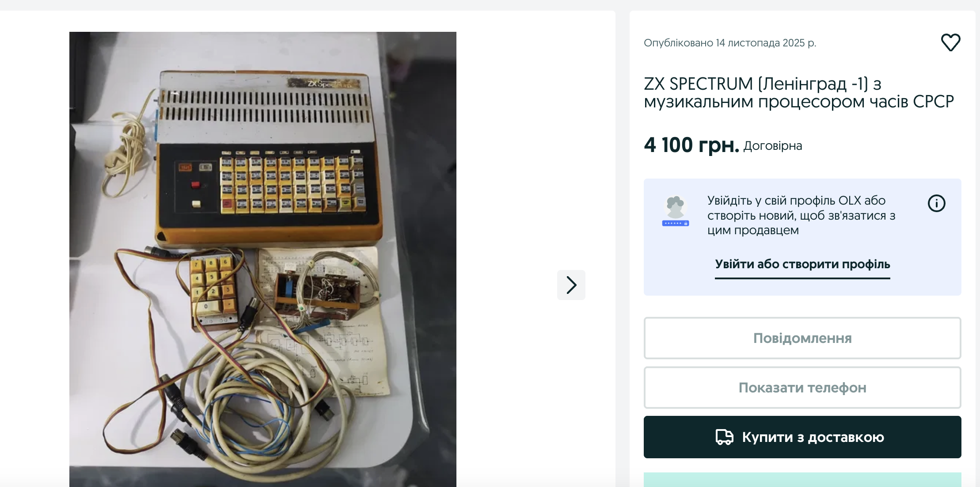Click the anonymous seller avatar icon
This screenshot has height=487, width=980.
675,207
